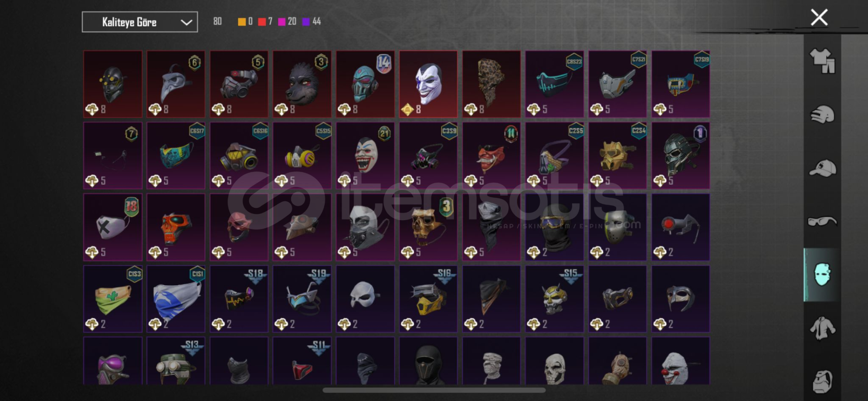Select the sunglasses category icon
The height and width of the screenshot is (401, 868).
pyautogui.click(x=822, y=222)
